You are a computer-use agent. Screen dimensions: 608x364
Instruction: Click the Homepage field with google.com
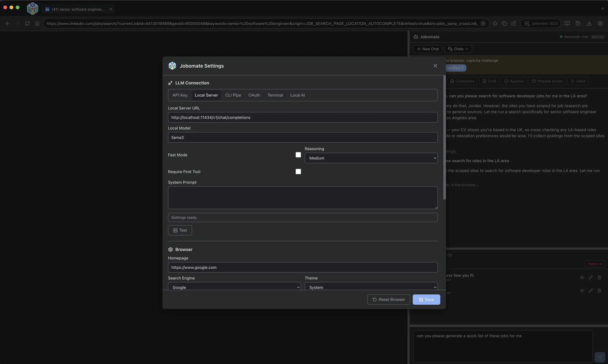click(303, 267)
